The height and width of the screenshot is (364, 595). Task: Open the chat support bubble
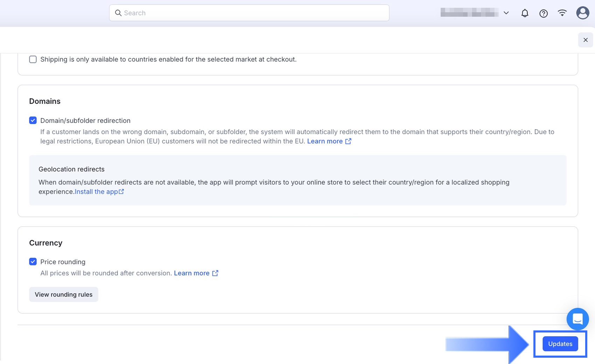(577, 319)
